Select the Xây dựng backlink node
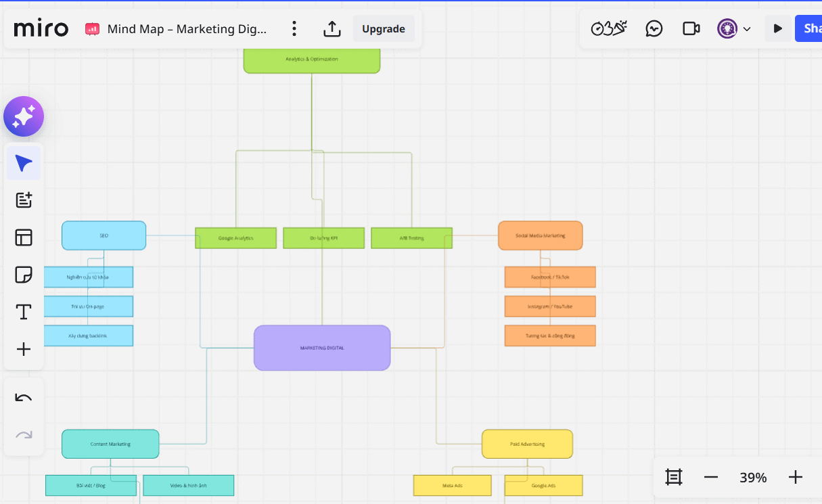The width and height of the screenshot is (822, 504). (x=89, y=336)
